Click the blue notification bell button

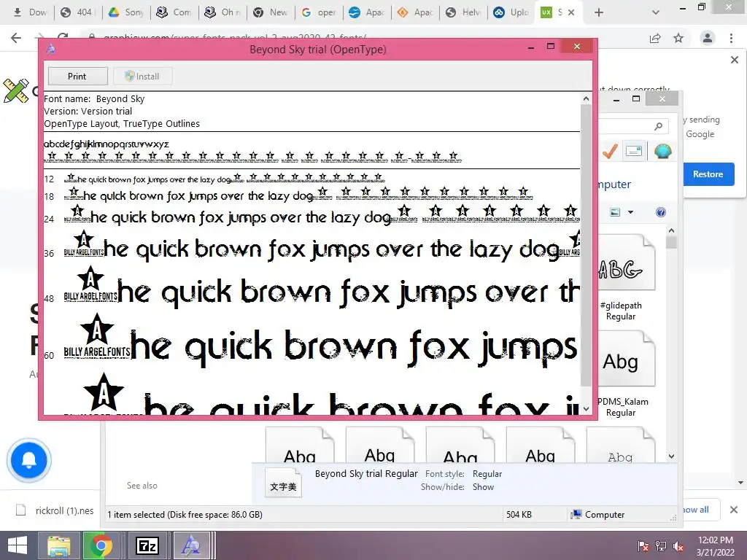29,461
